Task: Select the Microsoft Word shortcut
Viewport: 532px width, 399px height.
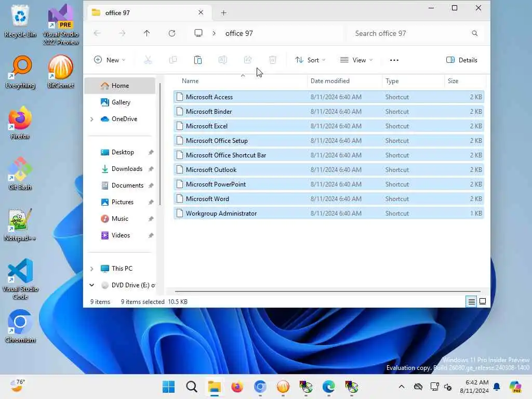Action: point(329,199)
